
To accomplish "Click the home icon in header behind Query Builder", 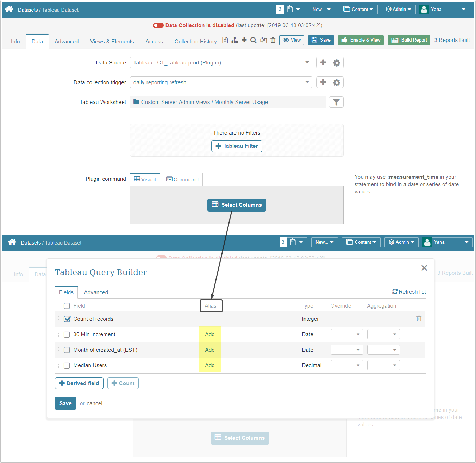I will click(x=12, y=242).
